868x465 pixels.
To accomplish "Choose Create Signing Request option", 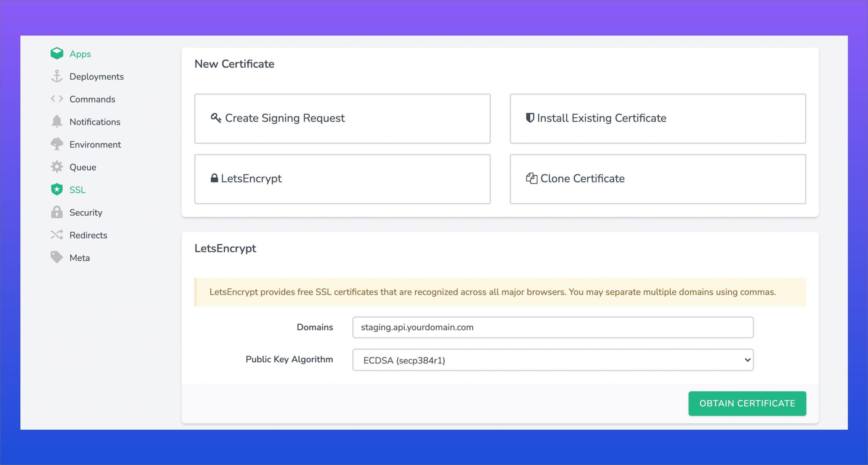I will (x=342, y=119).
